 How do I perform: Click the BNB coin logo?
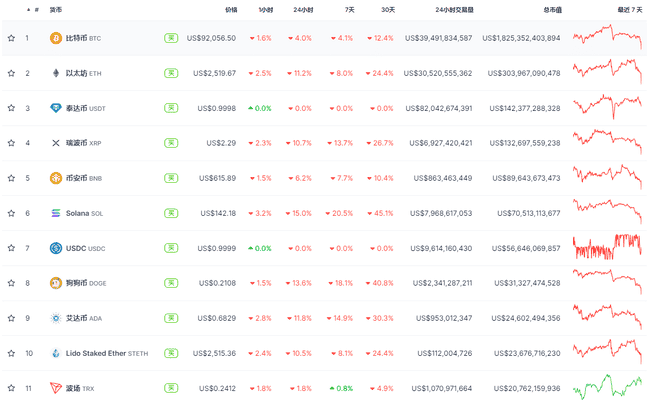point(56,178)
